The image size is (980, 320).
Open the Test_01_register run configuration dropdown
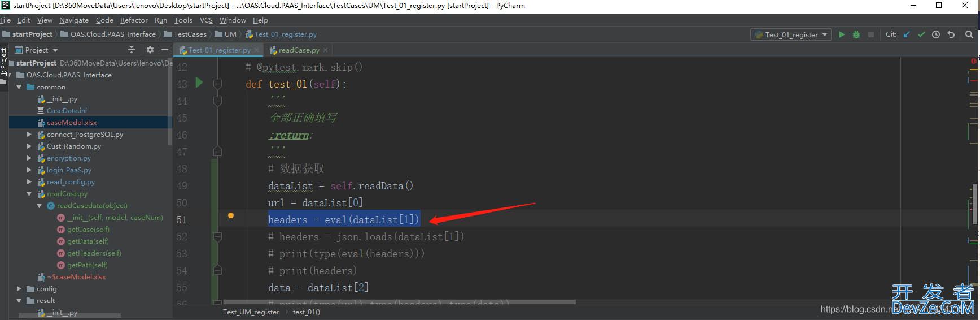coord(791,34)
